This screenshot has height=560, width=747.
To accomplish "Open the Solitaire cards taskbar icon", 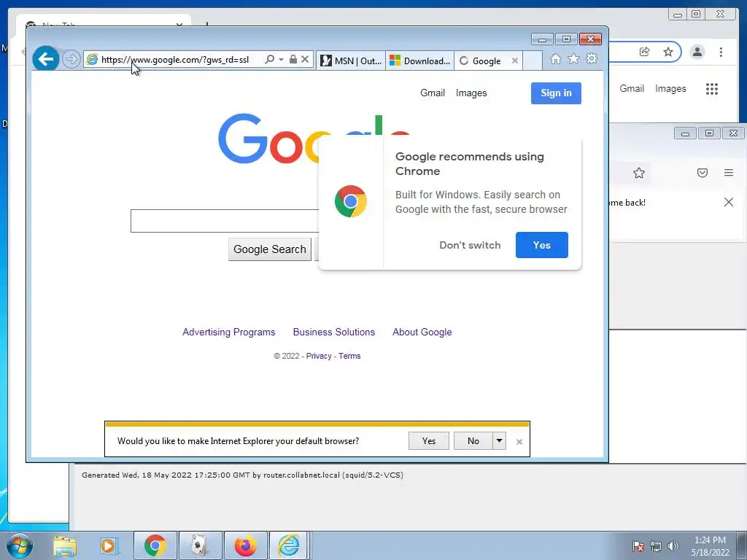I will coord(200,545).
